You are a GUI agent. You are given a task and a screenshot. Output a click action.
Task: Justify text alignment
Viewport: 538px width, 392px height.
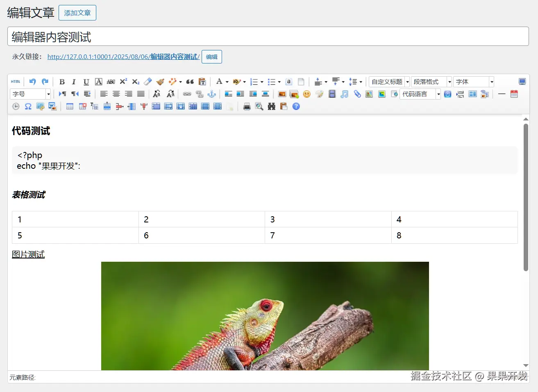(x=141, y=94)
